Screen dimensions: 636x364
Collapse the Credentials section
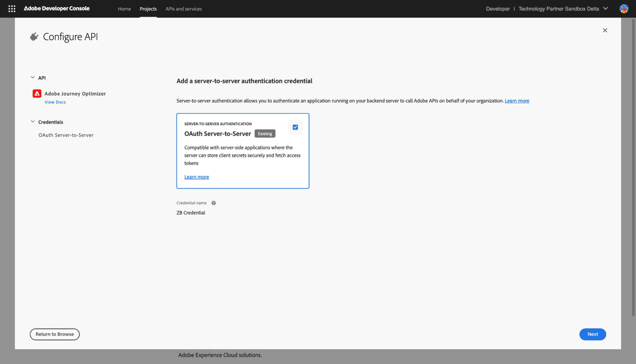click(33, 121)
